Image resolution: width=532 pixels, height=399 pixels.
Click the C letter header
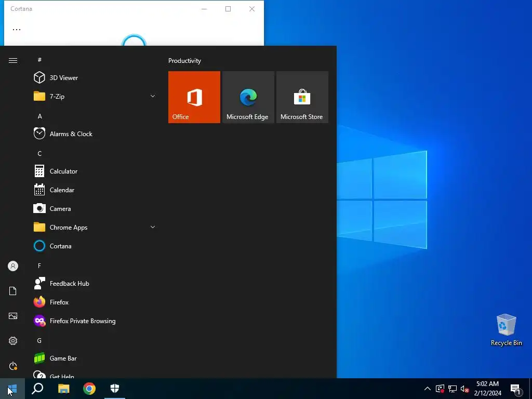click(x=39, y=153)
